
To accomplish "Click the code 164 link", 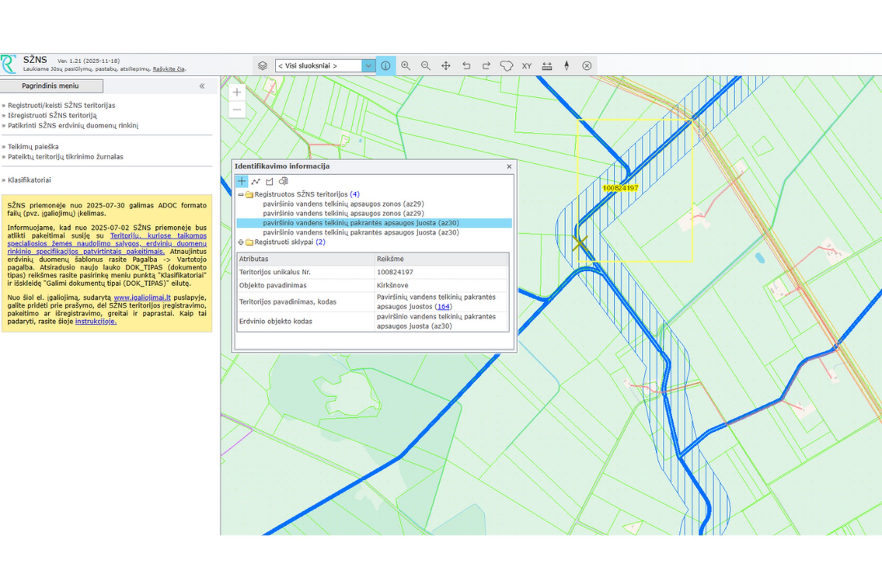I will (443, 306).
